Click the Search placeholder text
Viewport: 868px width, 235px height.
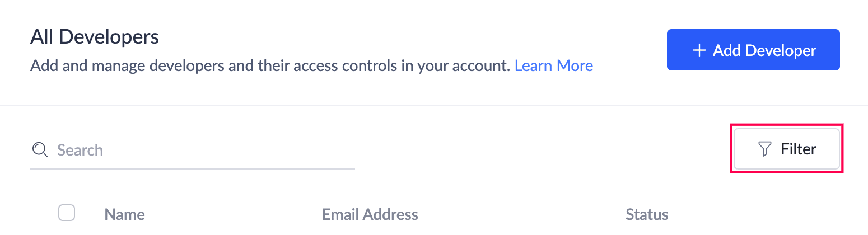[x=80, y=150]
